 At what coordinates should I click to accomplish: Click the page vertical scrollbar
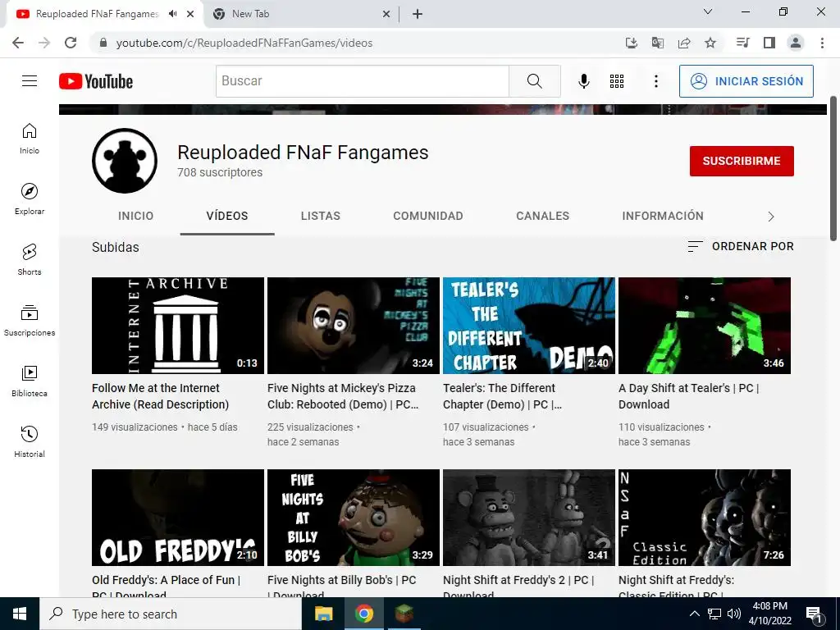pyautogui.click(x=833, y=169)
